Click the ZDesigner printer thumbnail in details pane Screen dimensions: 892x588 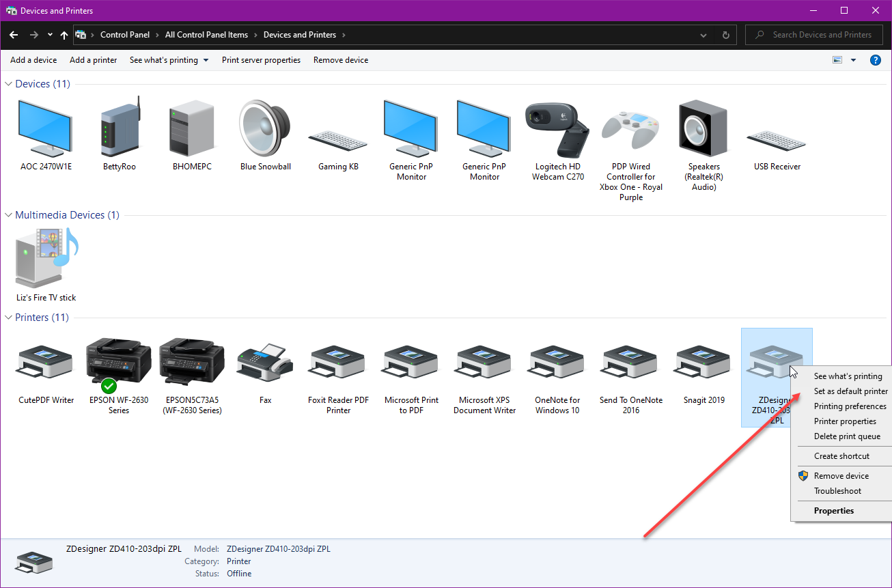[33, 561]
